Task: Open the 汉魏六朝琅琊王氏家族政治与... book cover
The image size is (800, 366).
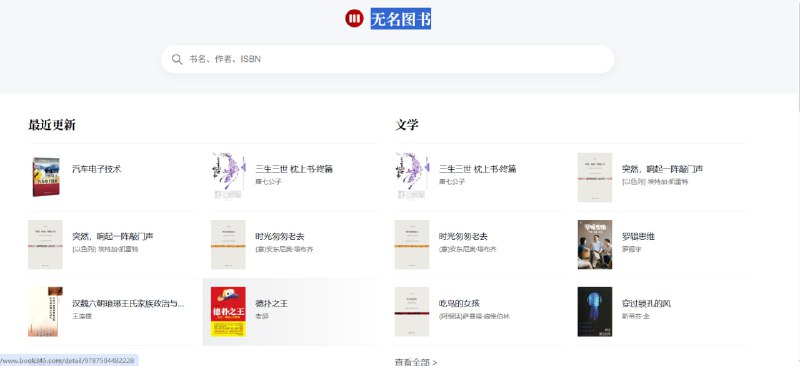Action: tap(45, 311)
